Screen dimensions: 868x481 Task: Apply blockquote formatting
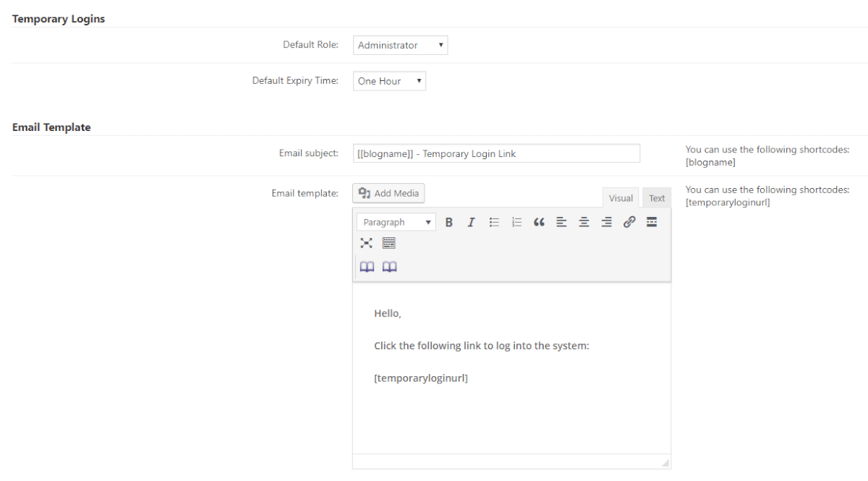539,222
